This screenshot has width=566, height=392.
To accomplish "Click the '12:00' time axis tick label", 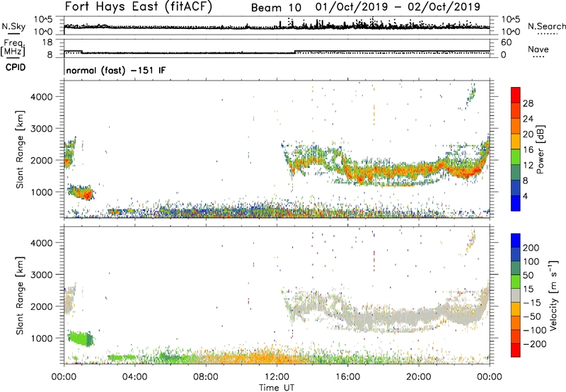I will click(277, 377).
